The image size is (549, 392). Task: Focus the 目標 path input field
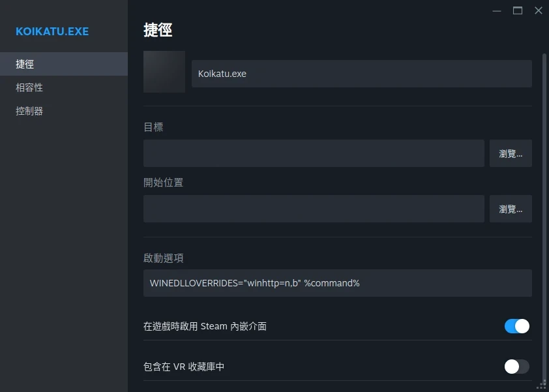pos(314,153)
